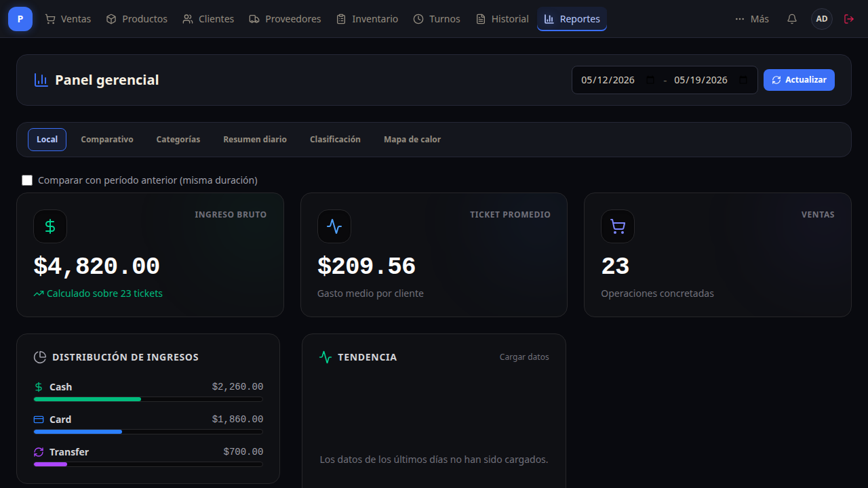Click the blue P logo icon
The height and width of the screenshot is (488, 868).
coord(20,19)
